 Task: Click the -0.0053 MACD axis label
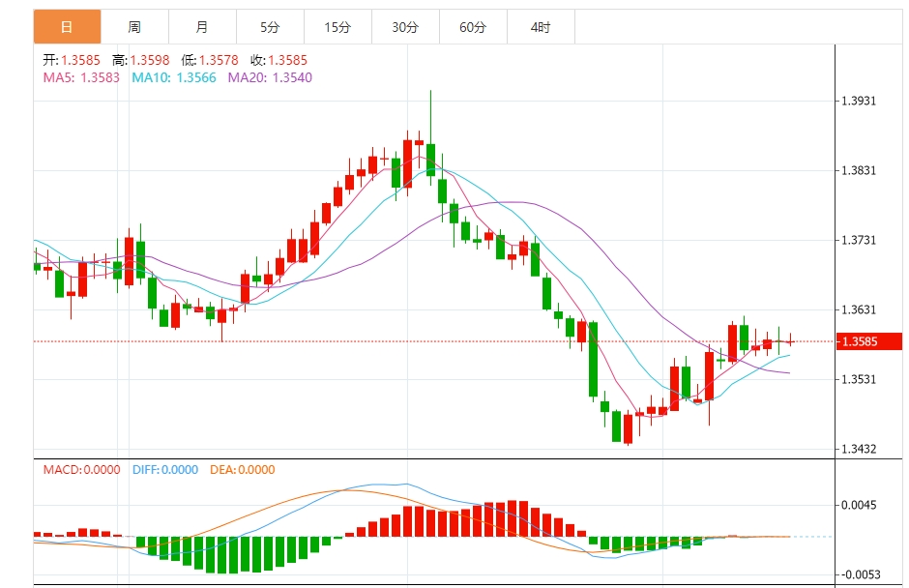pyautogui.click(x=861, y=574)
